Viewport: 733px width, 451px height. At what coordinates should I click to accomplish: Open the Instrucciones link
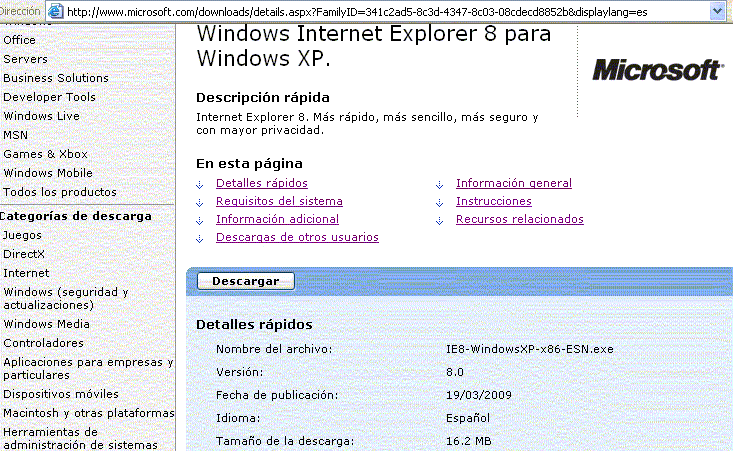(x=494, y=201)
